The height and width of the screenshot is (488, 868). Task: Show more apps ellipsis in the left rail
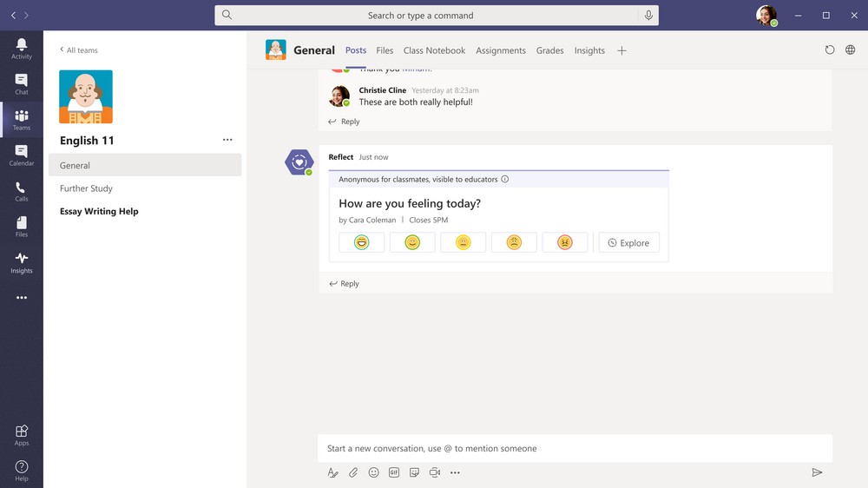pos(22,298)
